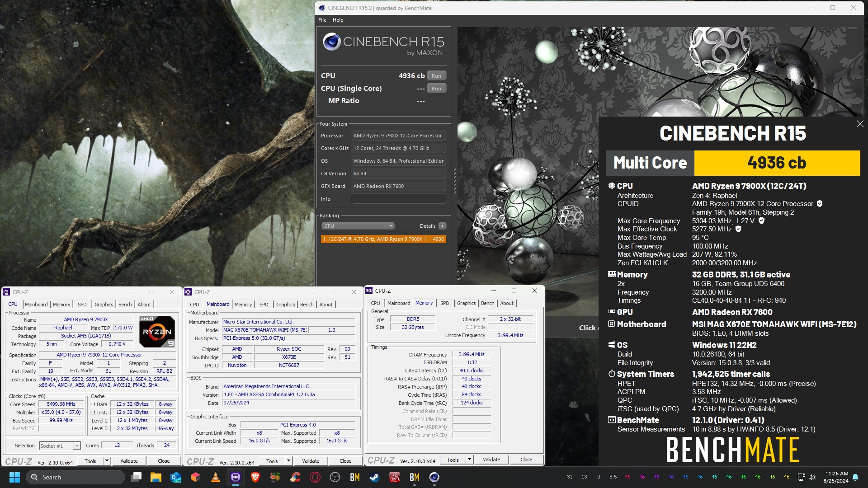
Task: Click the Windows Start button
Action: point(14,477)
